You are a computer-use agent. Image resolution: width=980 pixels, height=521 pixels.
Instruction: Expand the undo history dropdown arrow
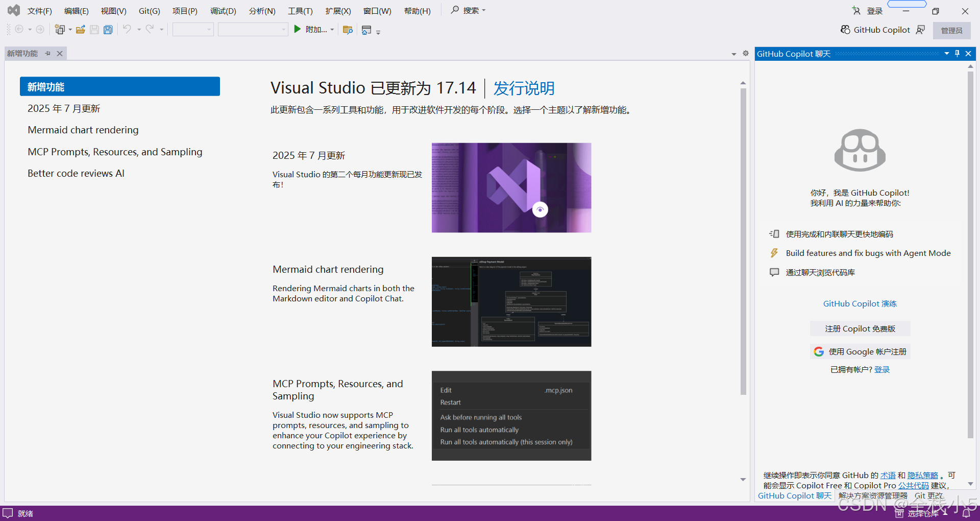(139, 30)
